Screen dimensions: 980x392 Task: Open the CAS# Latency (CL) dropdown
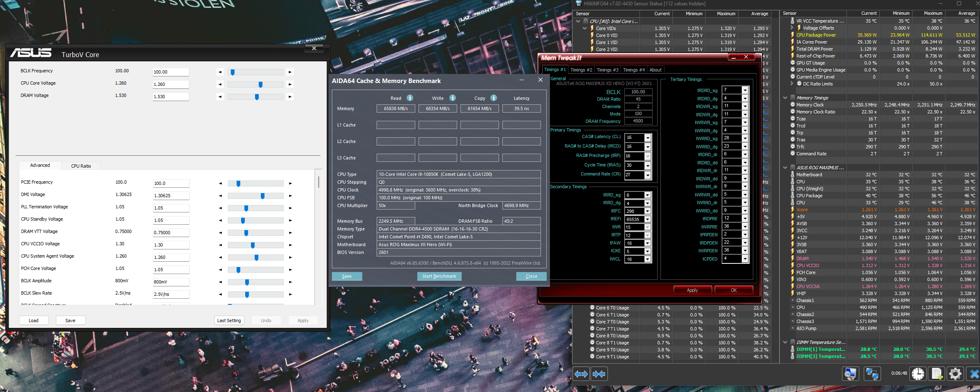648,138
